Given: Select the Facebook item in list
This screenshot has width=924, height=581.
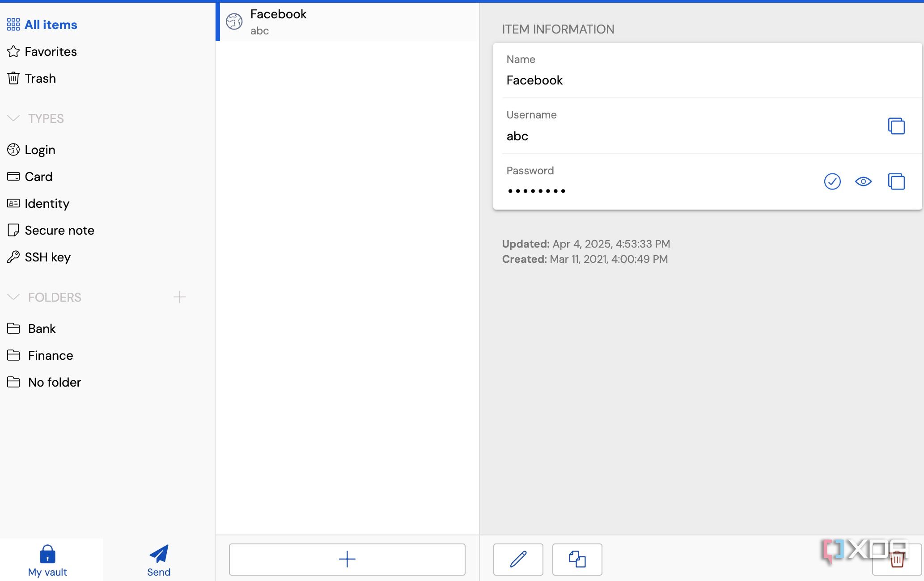Looking at the screenshot, I should click(348, 21).
